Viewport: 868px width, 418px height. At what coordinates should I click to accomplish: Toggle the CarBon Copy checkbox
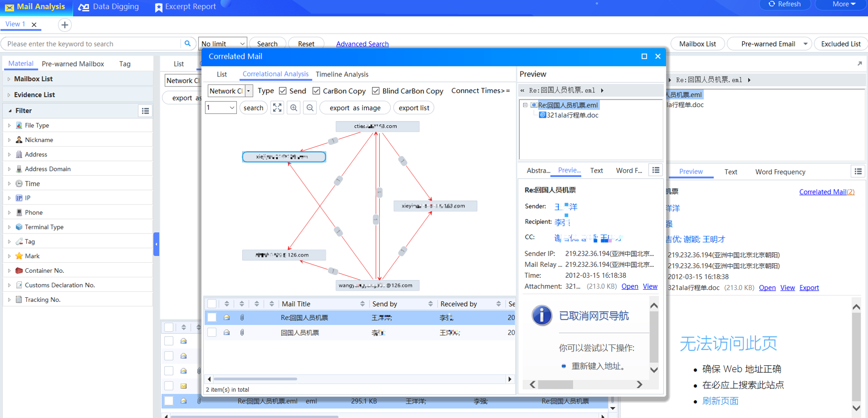click(x=316, y=91)
